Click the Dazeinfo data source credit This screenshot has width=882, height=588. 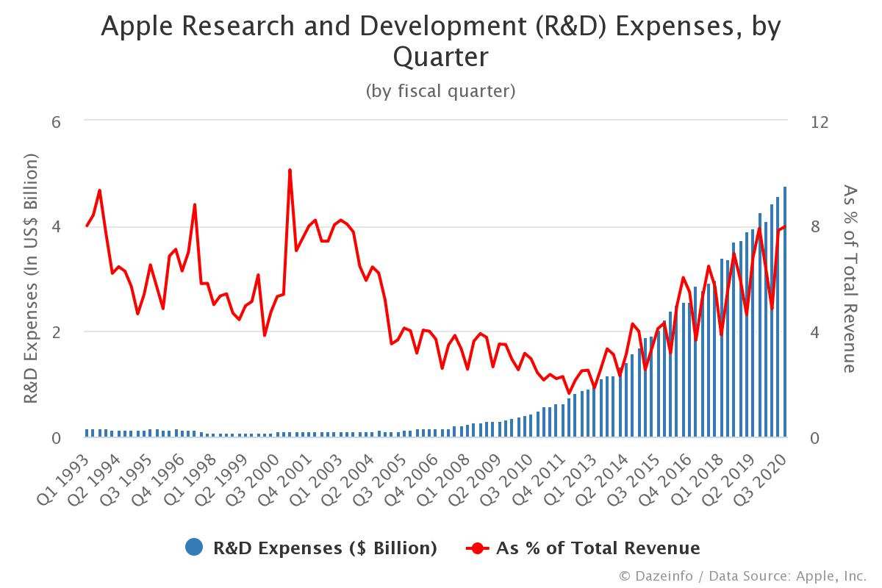pyautogui.click(x=743, y=575)
